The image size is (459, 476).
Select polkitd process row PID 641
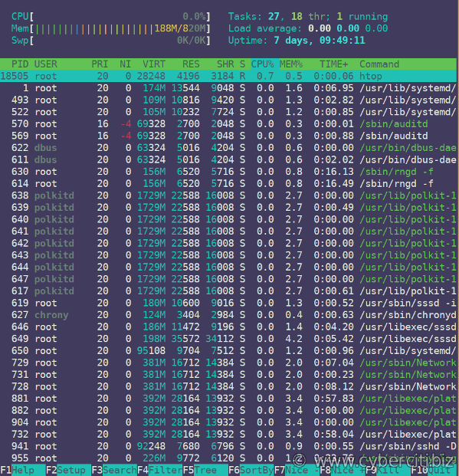click(x=228, y=231)
